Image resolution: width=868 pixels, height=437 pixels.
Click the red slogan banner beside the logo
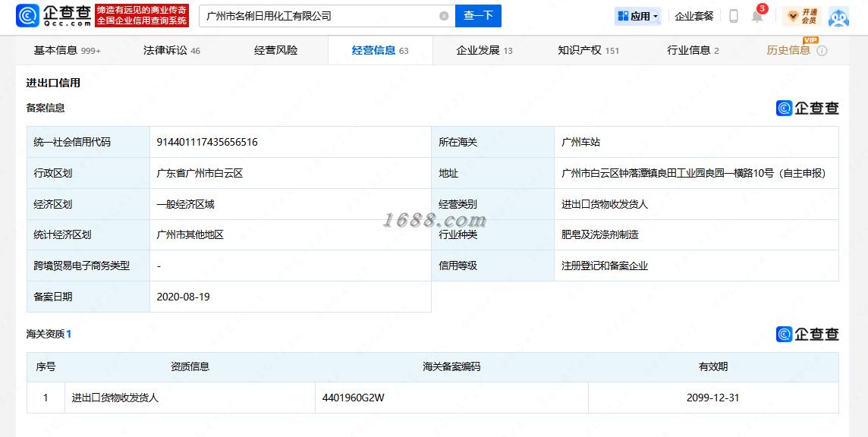142,15
